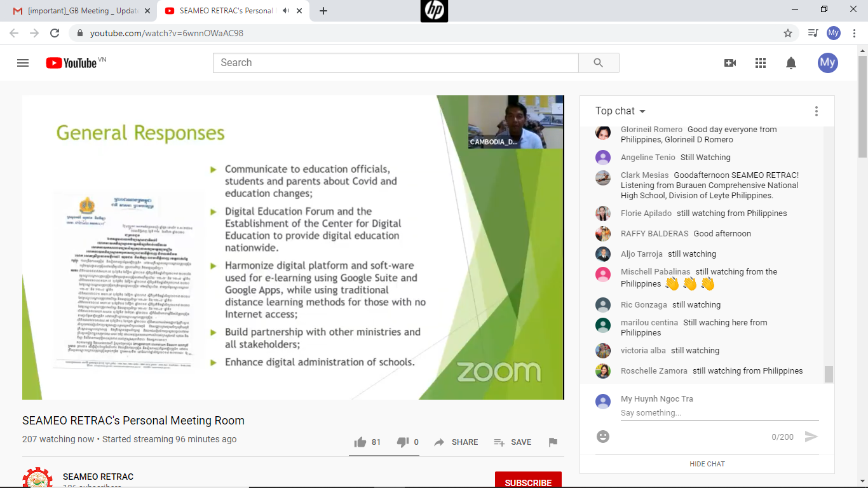The width and height of the screenshot is (868, 488).
Task: Click the search magnifier button
Action: click(x=599, y=63)
